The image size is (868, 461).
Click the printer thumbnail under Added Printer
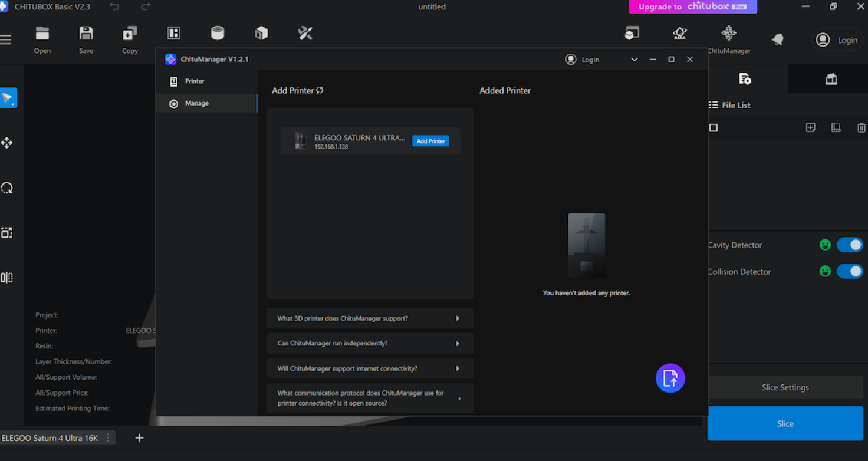[586, 246]
